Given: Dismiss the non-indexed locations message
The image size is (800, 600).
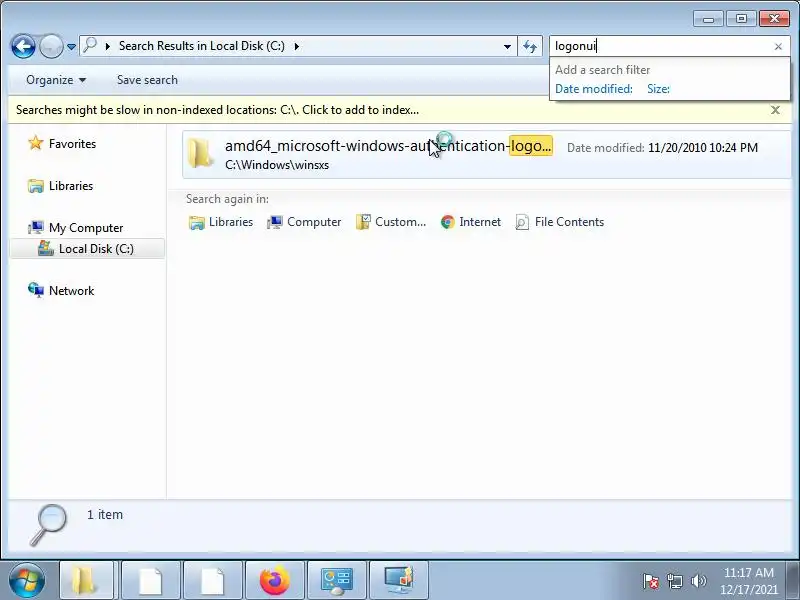Looking at the screenshot, I should click(775, 110).
